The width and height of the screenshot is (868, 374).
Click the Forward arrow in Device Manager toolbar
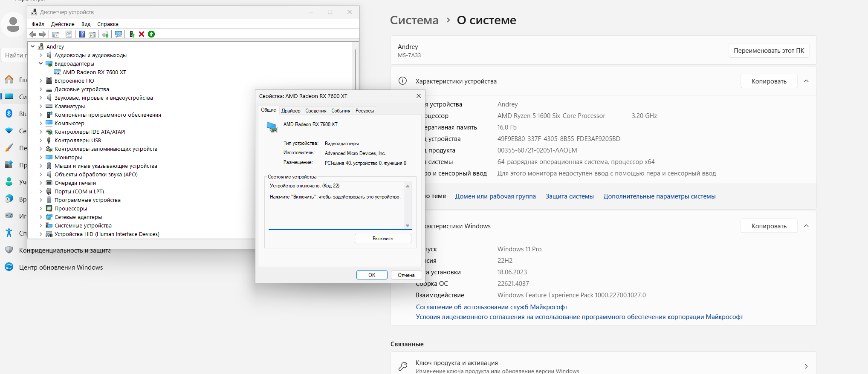tap(43, 34)
